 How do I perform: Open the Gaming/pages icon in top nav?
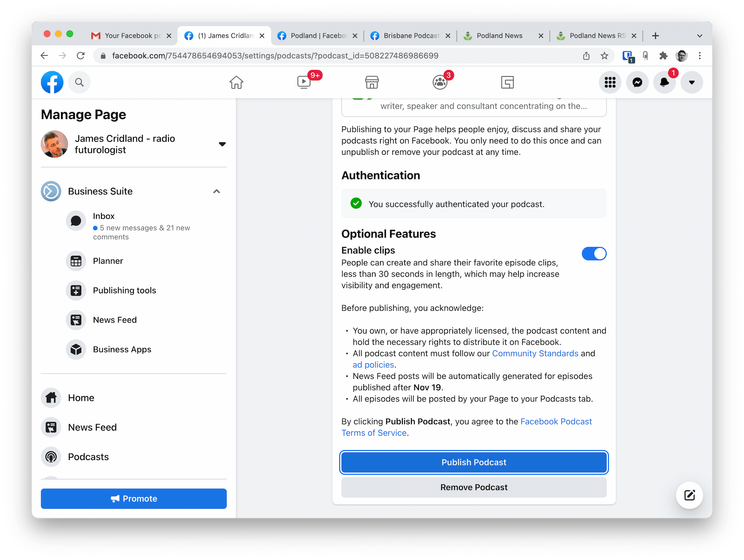(507, 82)
